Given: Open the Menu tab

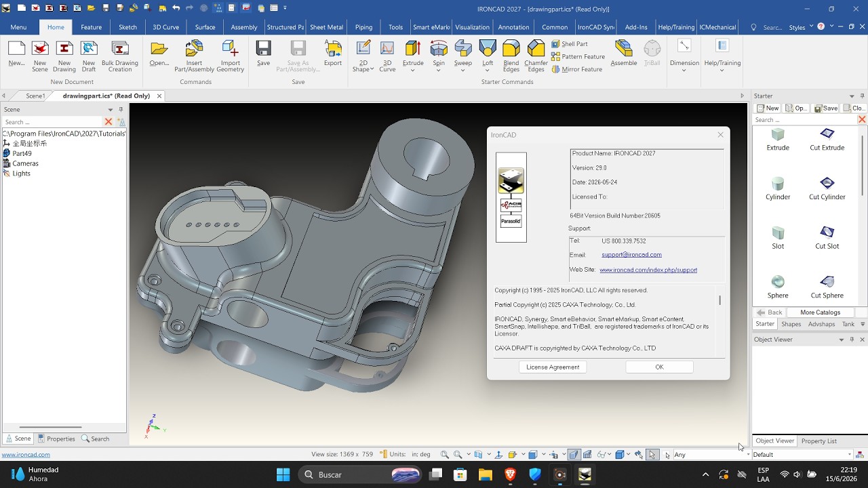Looking at the screenshot, I should coord(19,27).
